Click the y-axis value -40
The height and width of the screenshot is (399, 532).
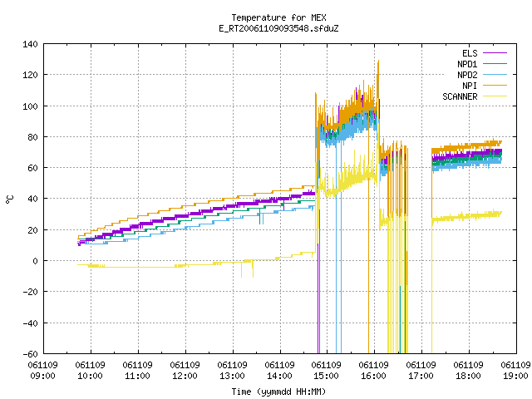pyautogui.click(x=30, y=323)
